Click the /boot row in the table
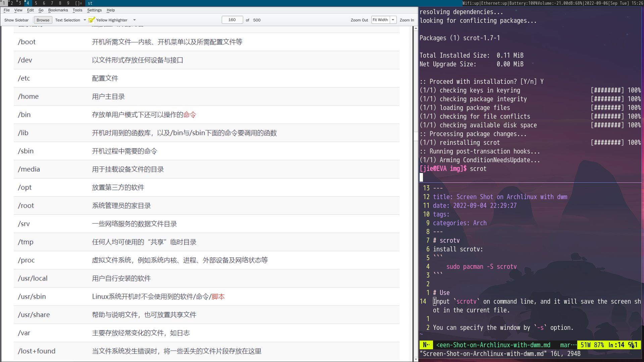Screen dimensions: 644x362 point(206,42)
